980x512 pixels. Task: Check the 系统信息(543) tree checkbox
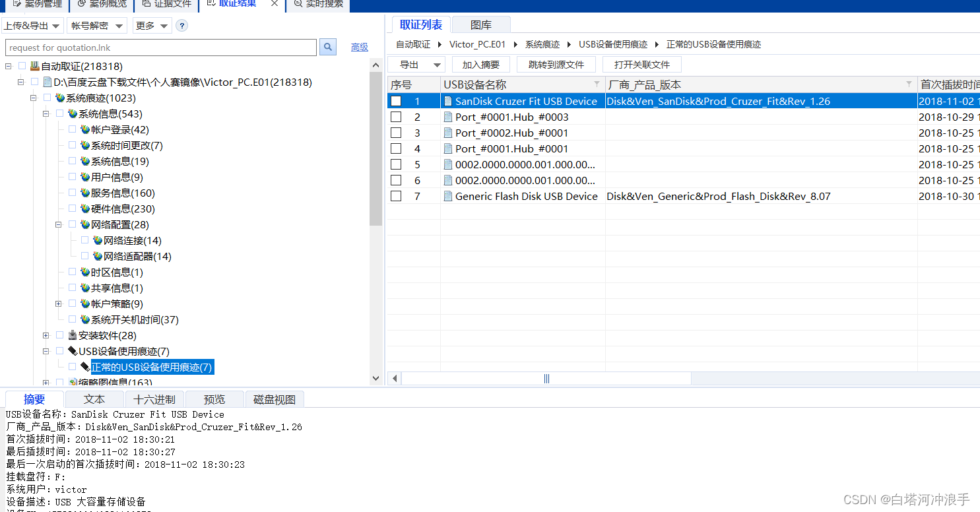[x=59, y=113]
